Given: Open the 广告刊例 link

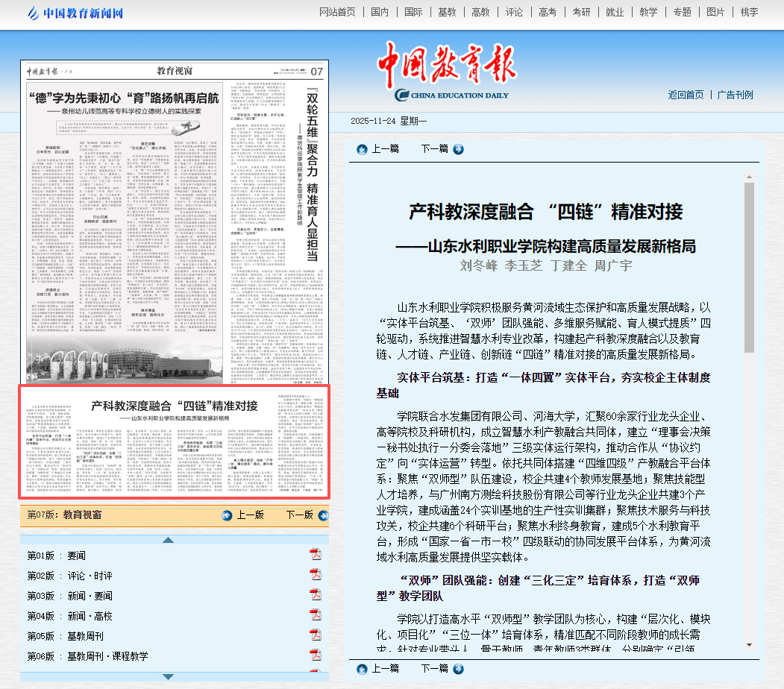Looking at the screenshot, I should [x=735, y=95].
